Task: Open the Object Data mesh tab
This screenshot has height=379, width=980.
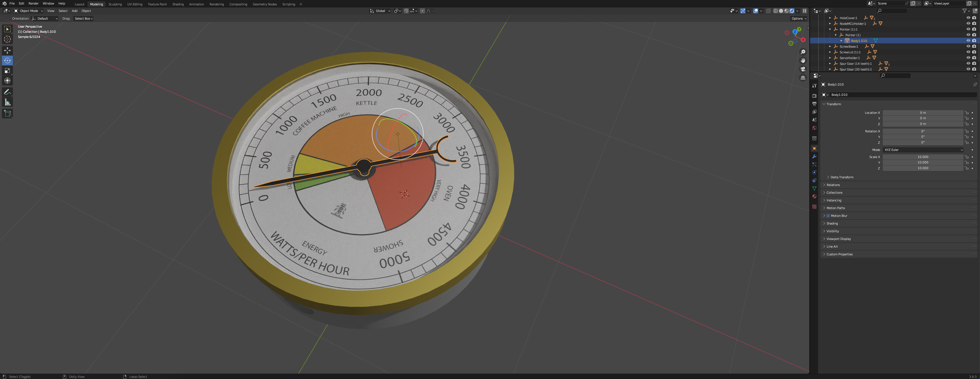Action: coord(814,189)
